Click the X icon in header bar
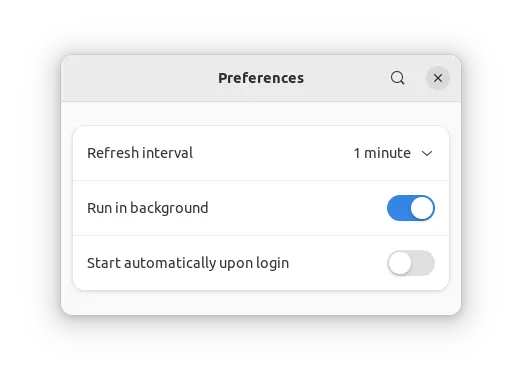This screenshot has width=522, height=382. pyautogui.click(x=438, y=78)
